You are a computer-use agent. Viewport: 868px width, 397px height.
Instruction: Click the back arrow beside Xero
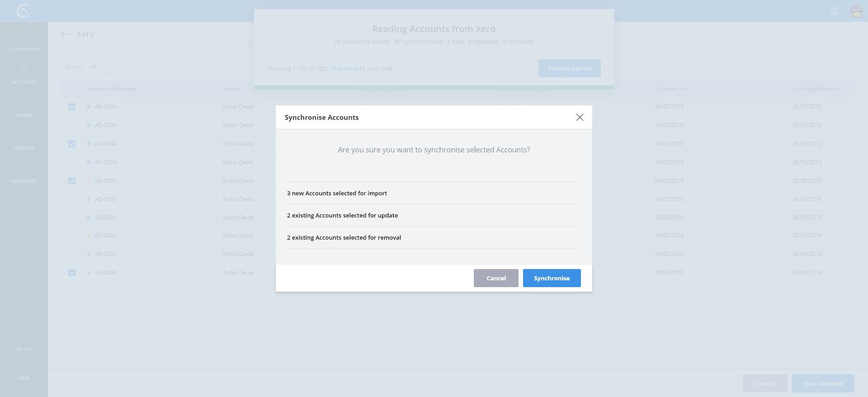[66, 34]
